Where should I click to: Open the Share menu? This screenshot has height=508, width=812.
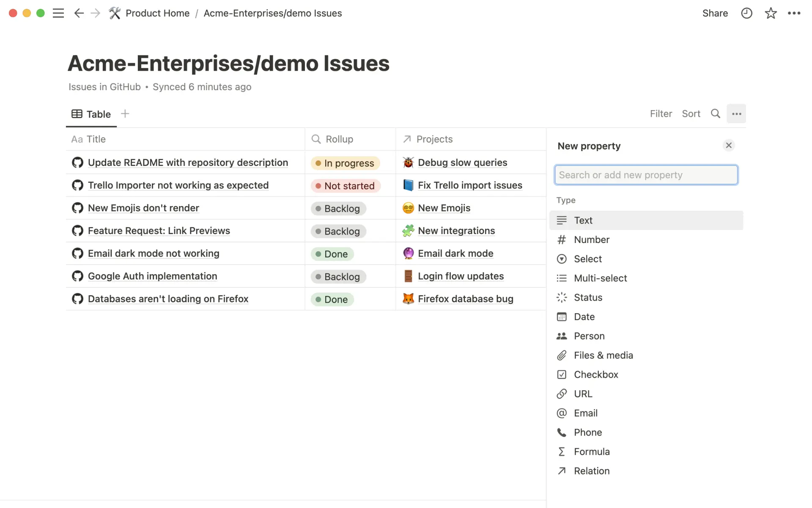coord(715,13)
